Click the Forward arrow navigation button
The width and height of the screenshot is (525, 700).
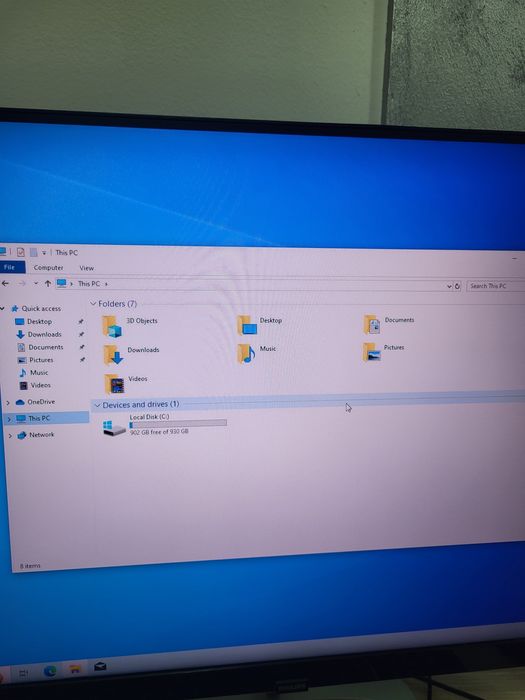click(21, 283)
